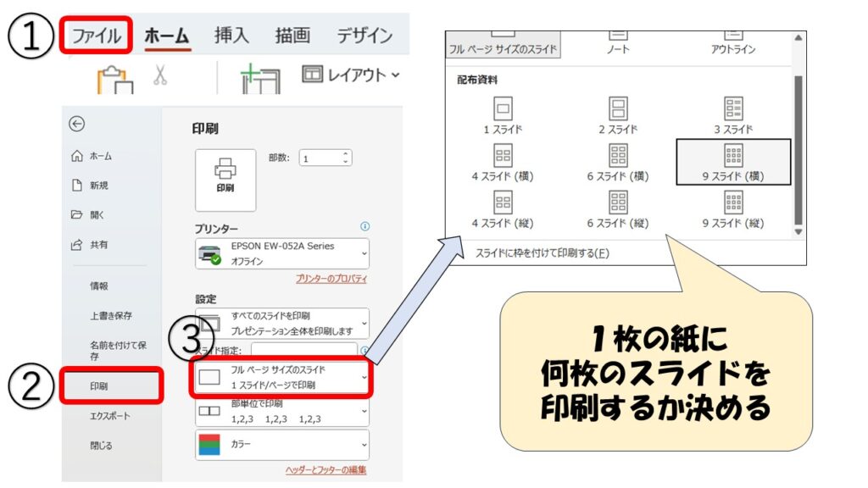Select 上書き保存 in the sidebar

point(111,316)
